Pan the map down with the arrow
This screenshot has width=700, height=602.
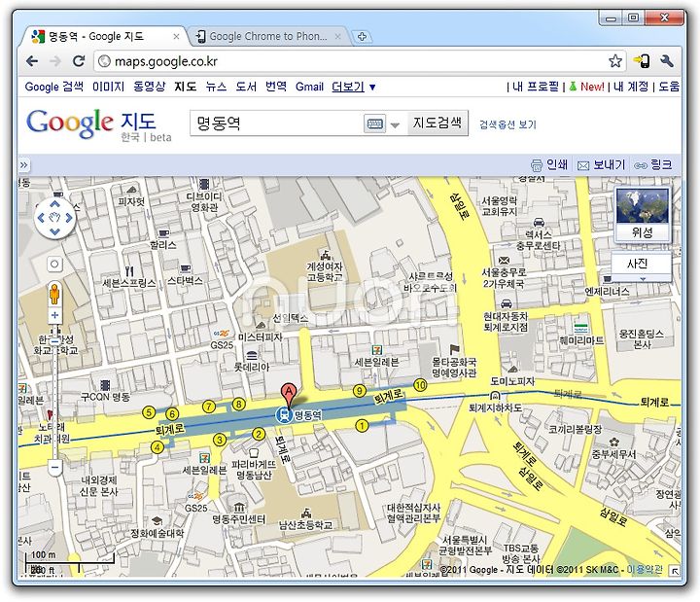tap(54, 231)
